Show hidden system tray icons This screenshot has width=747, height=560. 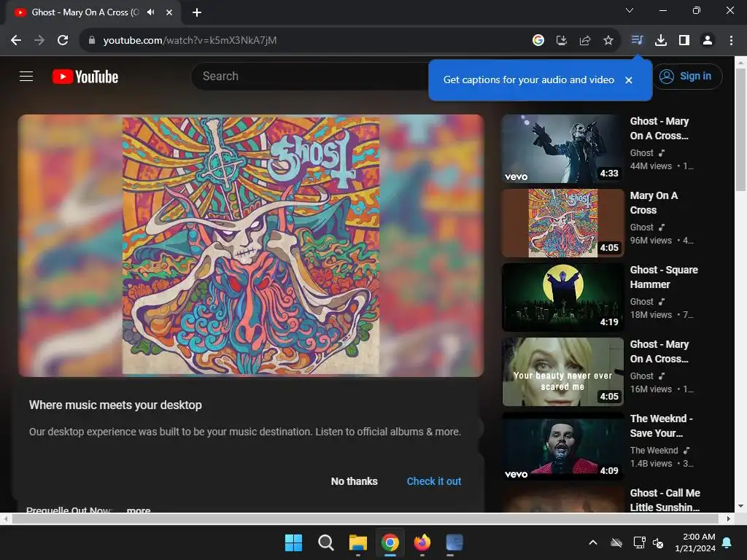coord(592,542)
